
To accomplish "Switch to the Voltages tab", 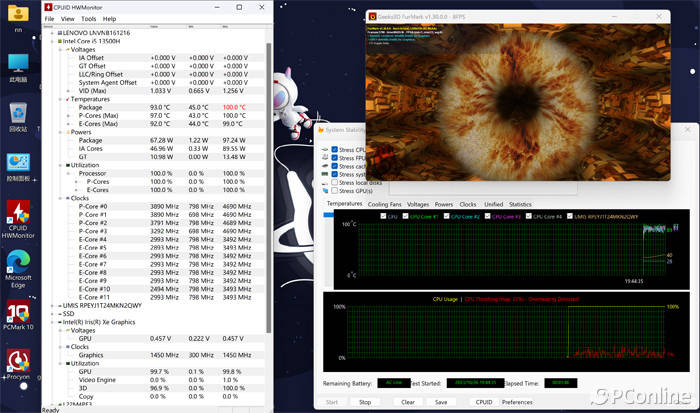I will point(418,204).
